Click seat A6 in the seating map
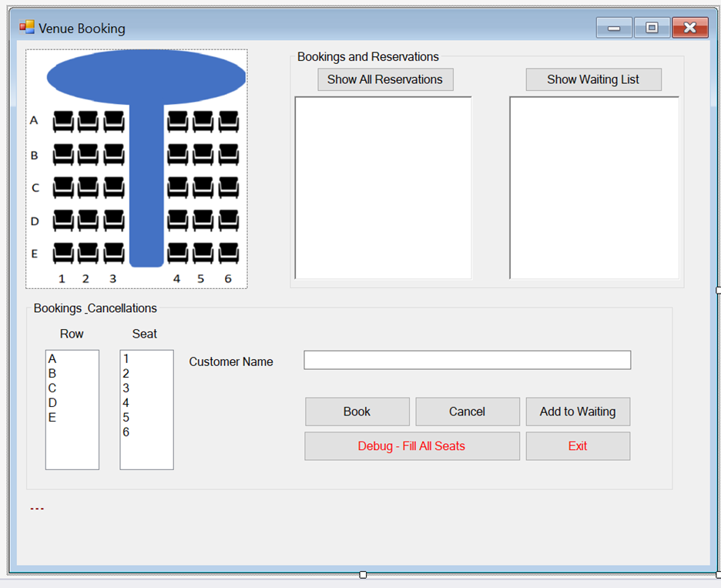Screen dimensions: 721x588 229,120
